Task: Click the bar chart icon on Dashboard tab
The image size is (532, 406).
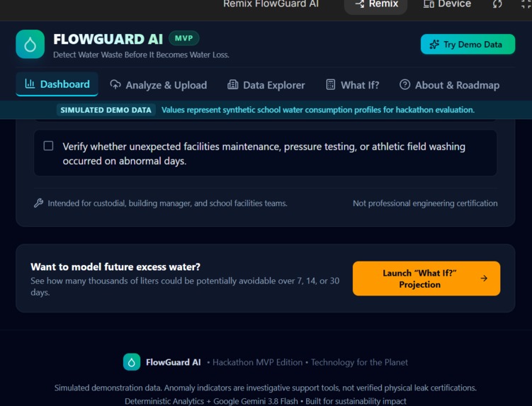Action: (x=30, y=84)
